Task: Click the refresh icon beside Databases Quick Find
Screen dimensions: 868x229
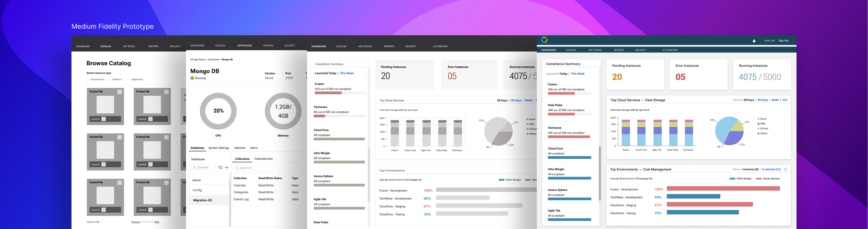Action: 220,168
